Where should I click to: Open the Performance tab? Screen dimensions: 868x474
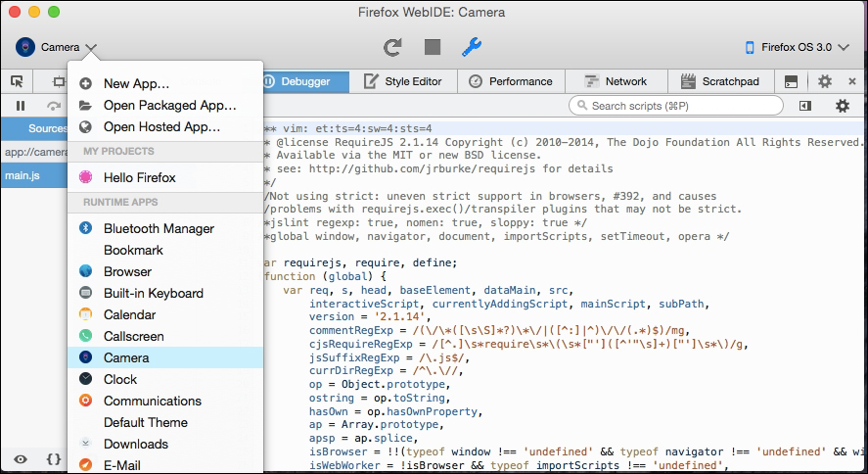511,81
